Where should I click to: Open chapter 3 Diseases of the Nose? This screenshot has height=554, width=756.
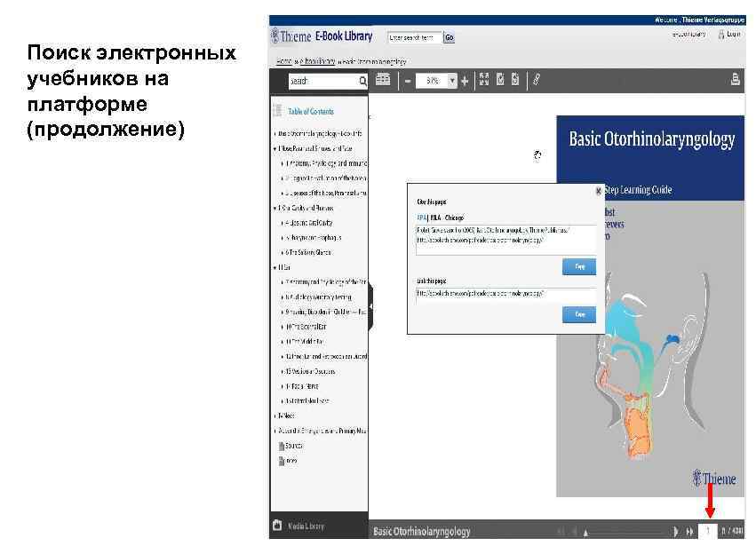[325, 194]
